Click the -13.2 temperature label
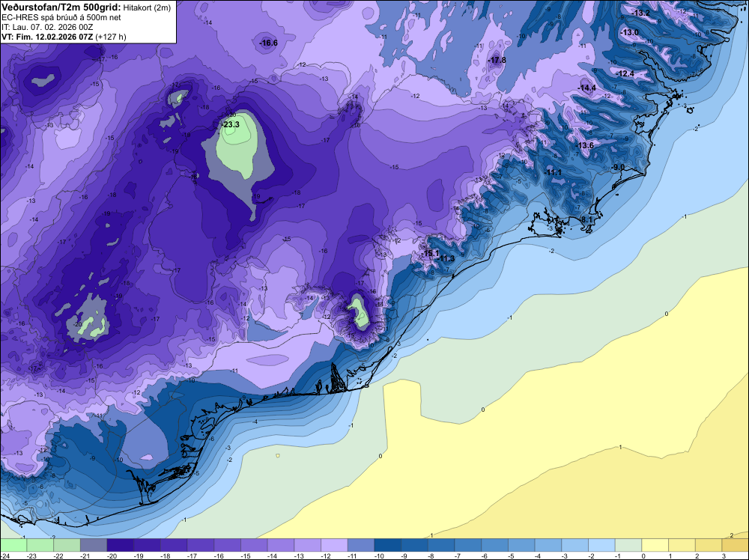Screen dimensions: 749x560 click(x=642, y=13)
